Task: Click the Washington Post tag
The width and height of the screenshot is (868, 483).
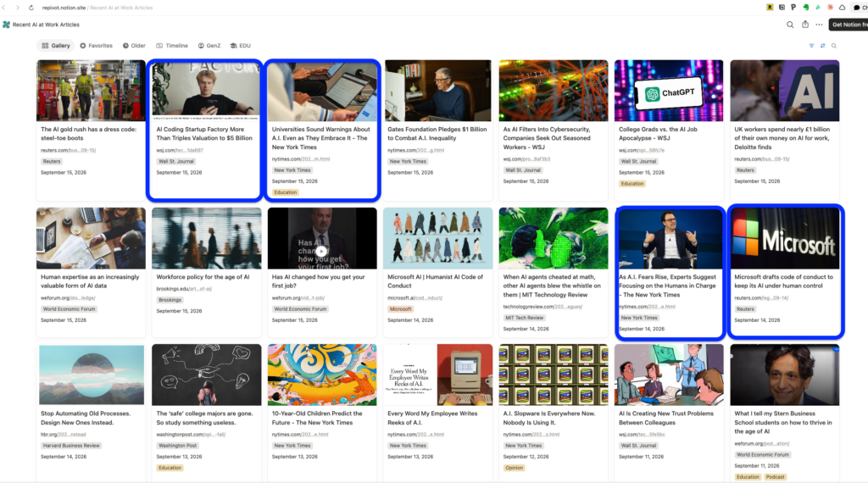Action: pos(177,446)
